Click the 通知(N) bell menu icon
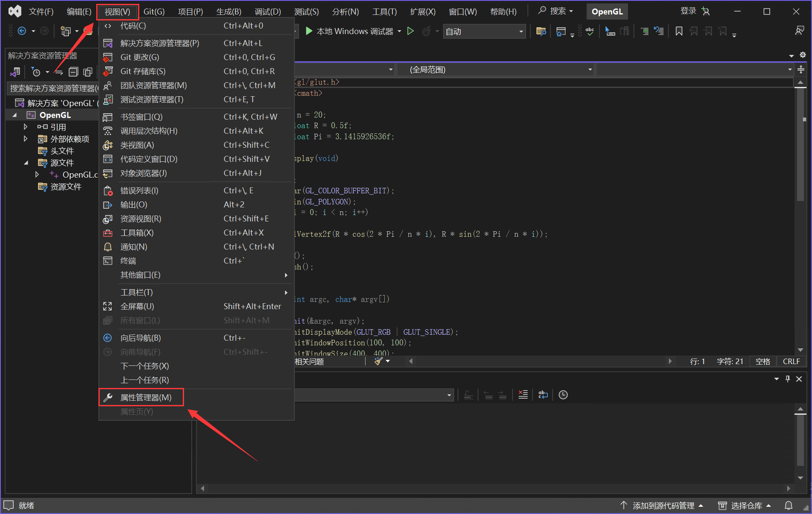812x514 pixels. 108,247
